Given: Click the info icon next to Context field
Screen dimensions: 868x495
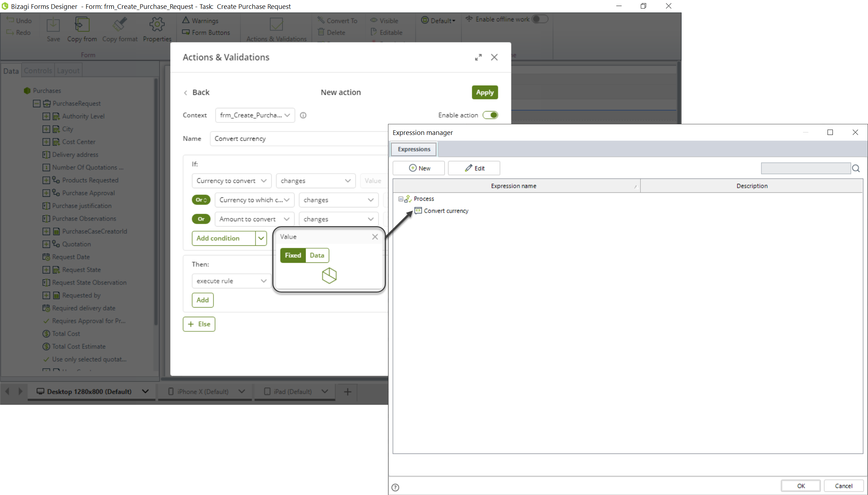Looking at the screenshot, I should click(x=304, y=115).
